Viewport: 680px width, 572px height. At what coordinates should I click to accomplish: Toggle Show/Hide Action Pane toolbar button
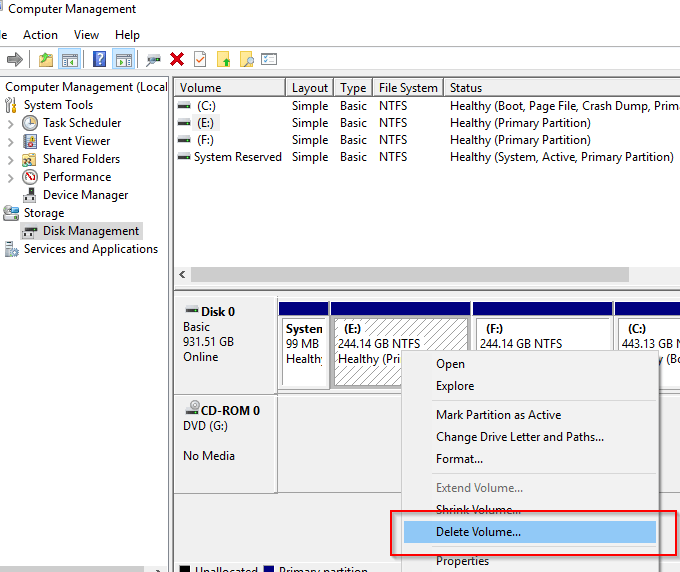pyautogui.click(x=123, y=60)
